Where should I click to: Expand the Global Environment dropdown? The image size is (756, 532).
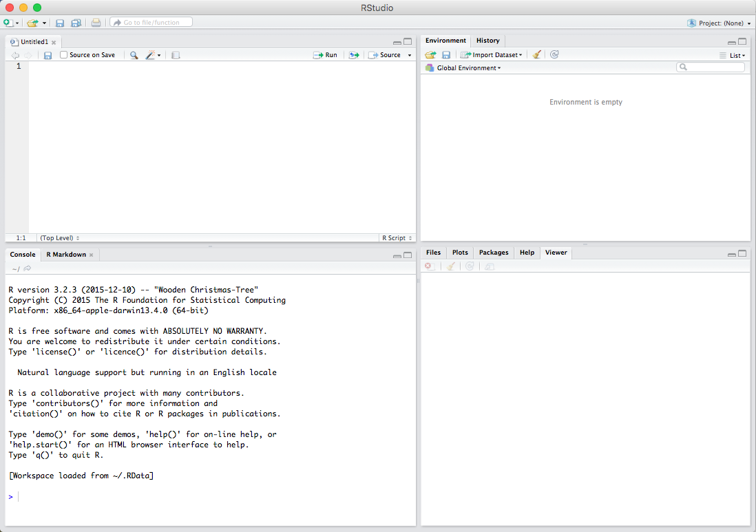coord(468,68)
